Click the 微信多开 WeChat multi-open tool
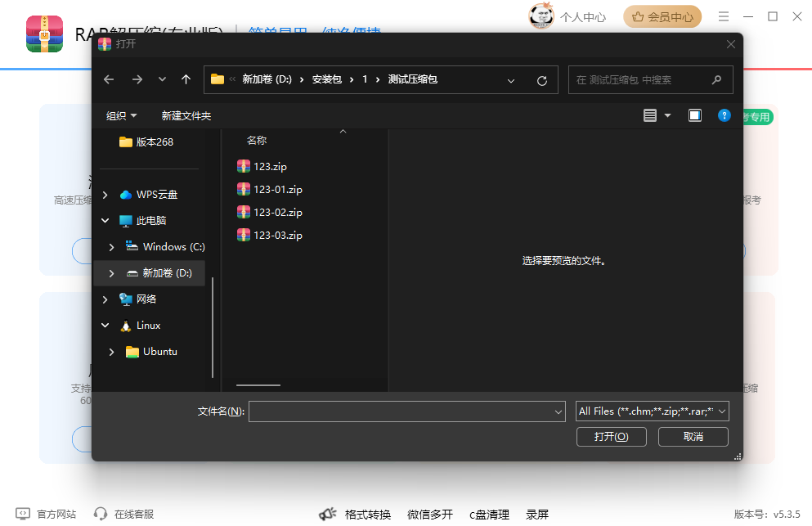812x526 pixels. (429, 514)
